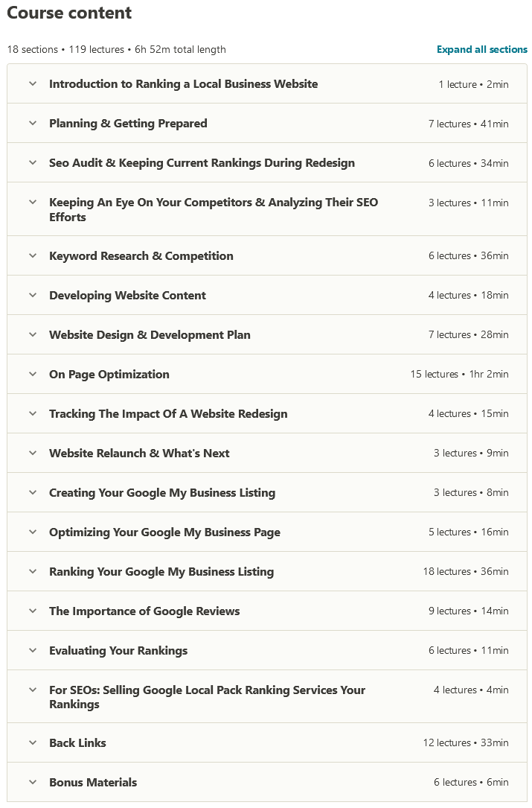Screen dimensions: 532x808
Task: Expand Back Links section chevron
Action: [x=33, y=742]
